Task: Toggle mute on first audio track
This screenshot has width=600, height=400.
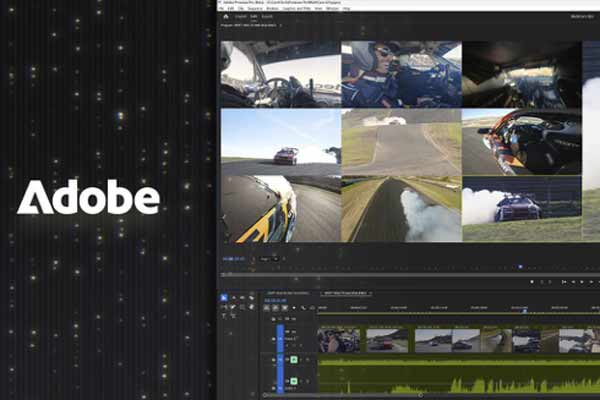Action: coord(294,360)
